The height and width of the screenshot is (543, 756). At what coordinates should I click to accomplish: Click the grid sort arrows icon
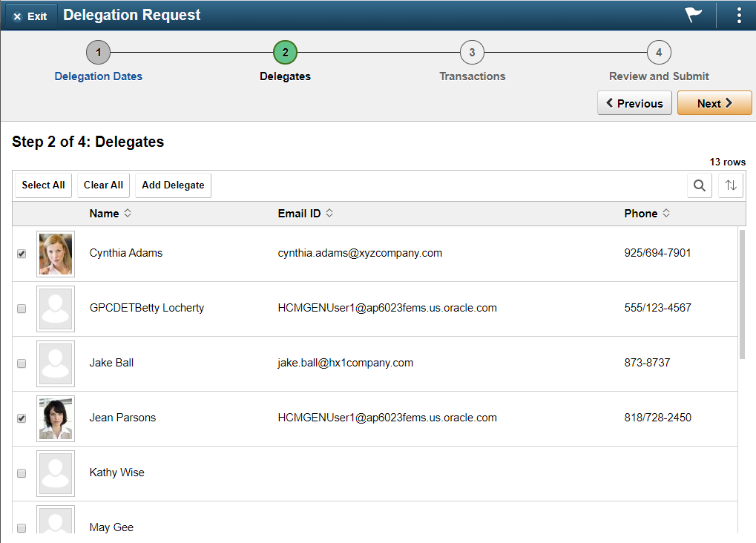tap(730, 185)
